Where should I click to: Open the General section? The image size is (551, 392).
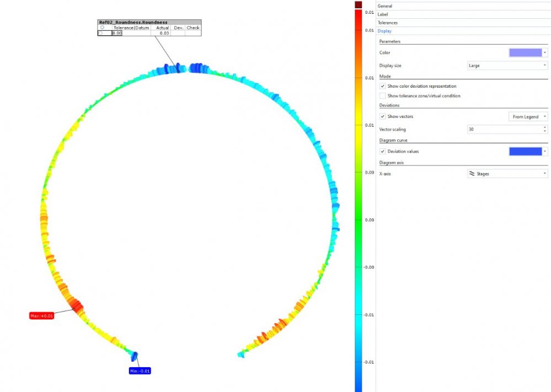tap(385, 6)
